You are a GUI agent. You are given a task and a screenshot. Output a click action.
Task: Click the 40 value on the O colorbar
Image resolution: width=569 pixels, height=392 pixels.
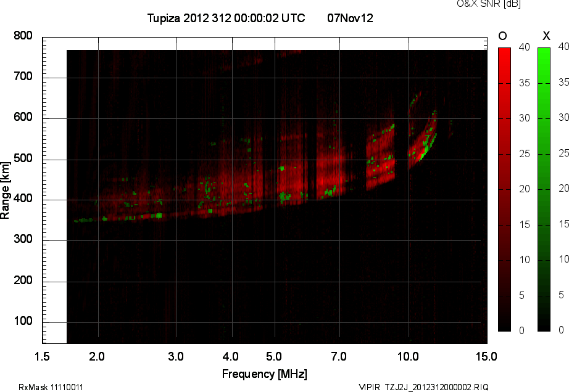tap(525, 47)
